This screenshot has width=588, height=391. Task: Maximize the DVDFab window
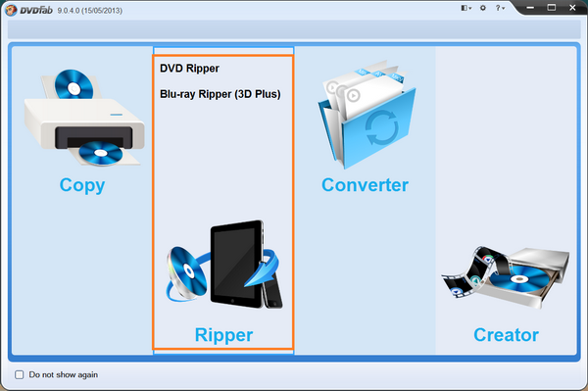[x=551, y=8]
